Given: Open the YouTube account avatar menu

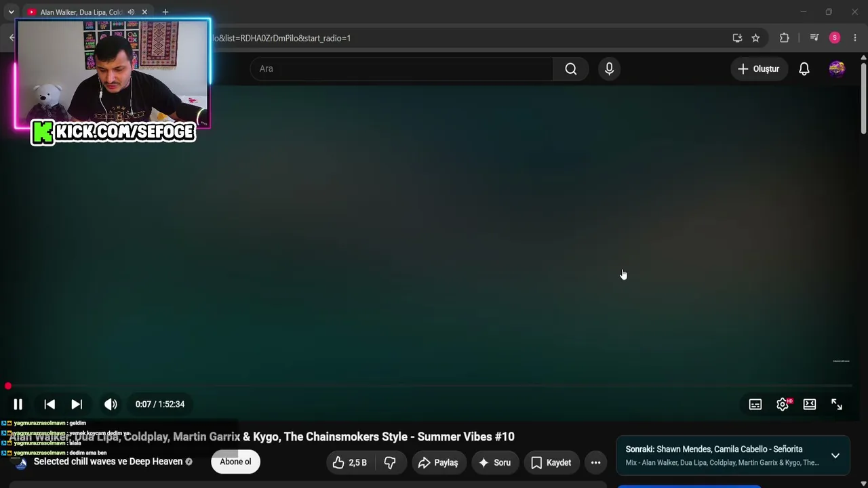Looking at the screenshot, I should pyautogui.click(x=837, y=68).
